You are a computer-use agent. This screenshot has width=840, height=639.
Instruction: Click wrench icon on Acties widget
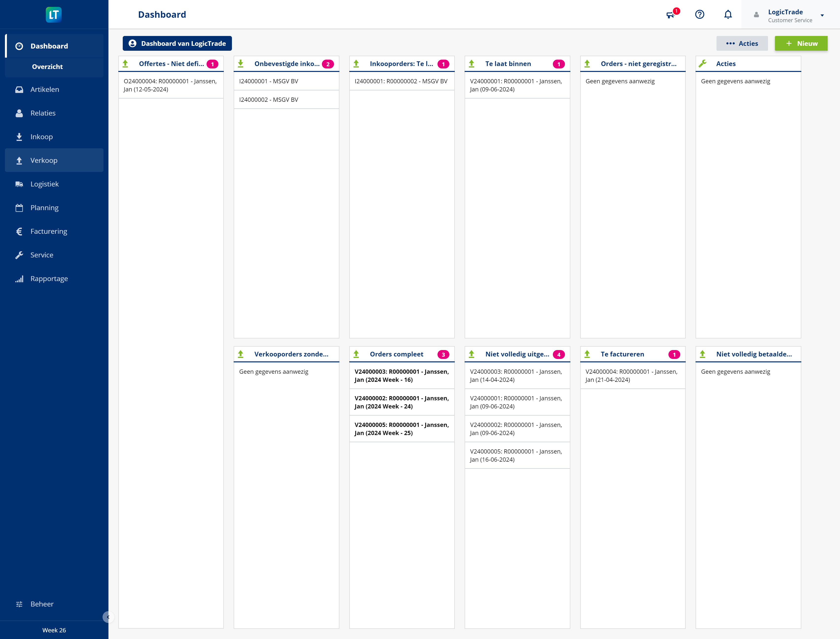pos(703,64)
